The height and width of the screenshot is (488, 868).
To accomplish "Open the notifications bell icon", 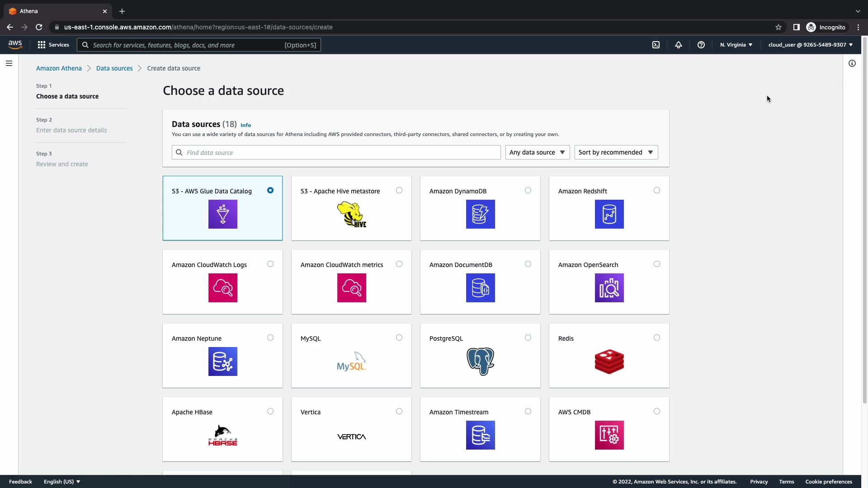I will tap(679, 45).
